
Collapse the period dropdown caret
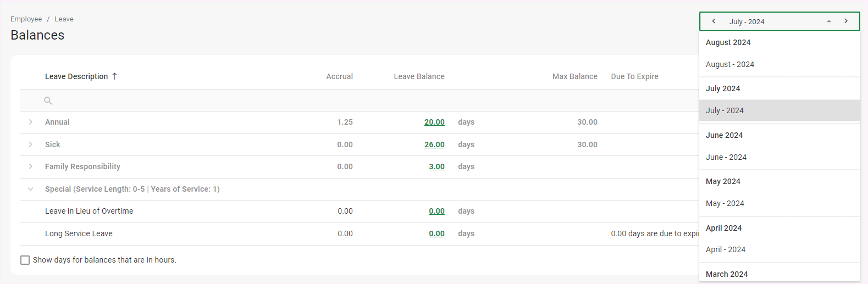click(828, 21)
